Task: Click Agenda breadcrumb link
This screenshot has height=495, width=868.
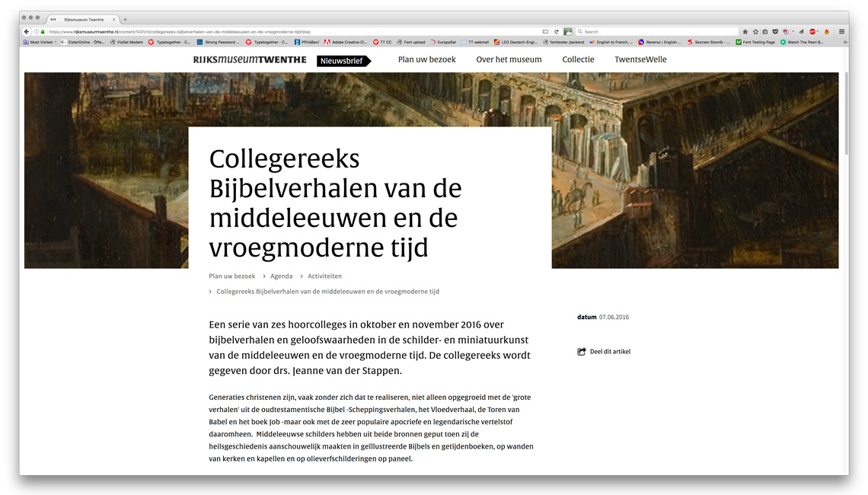Action: click(281, 276)
